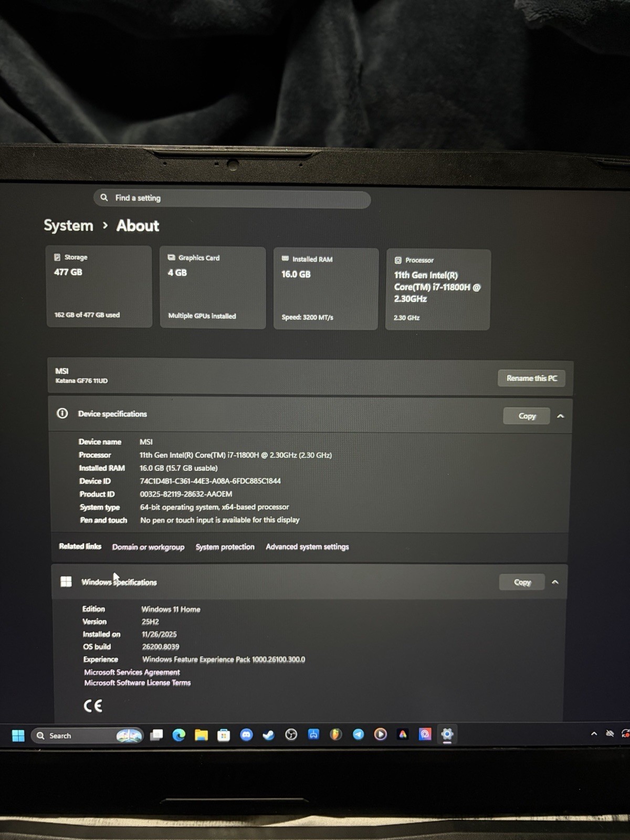This screenshot has width=630, height=840.
Task: Select the Installed RAM value 16.0 GB (15.7 GB usable)
Action: click(x=178, y=468)
